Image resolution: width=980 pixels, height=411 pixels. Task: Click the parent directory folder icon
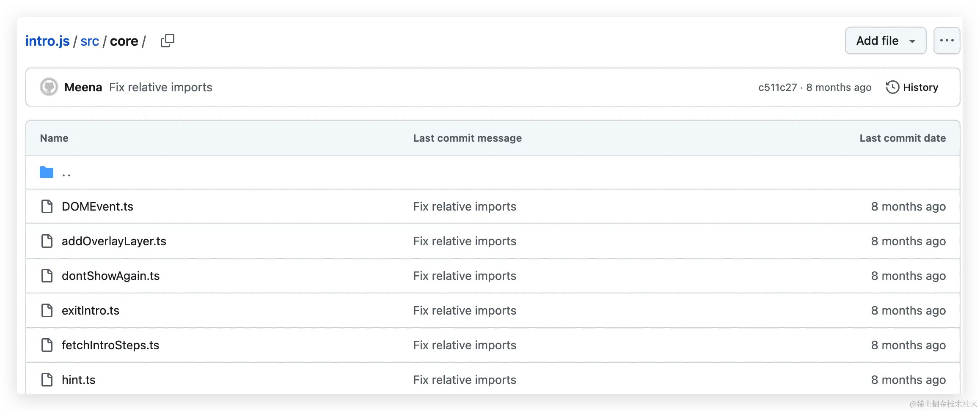[x=47, y=172]
